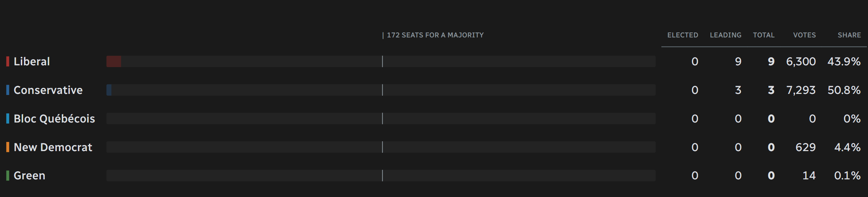Image resolution: width=868 pixels, height=197 pixels.
Task: Select the Green party label
Action: [29, 175]
